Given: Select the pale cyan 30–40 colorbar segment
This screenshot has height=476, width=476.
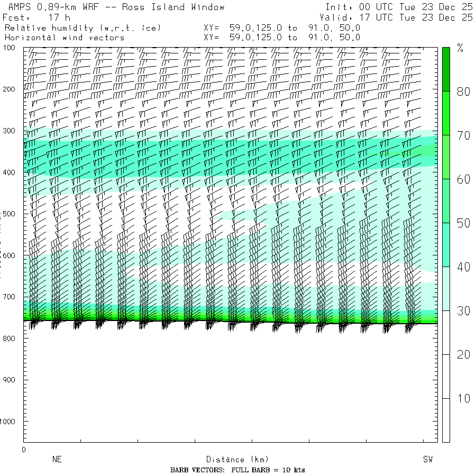Looking at the screenshot, I should (446, 288).
